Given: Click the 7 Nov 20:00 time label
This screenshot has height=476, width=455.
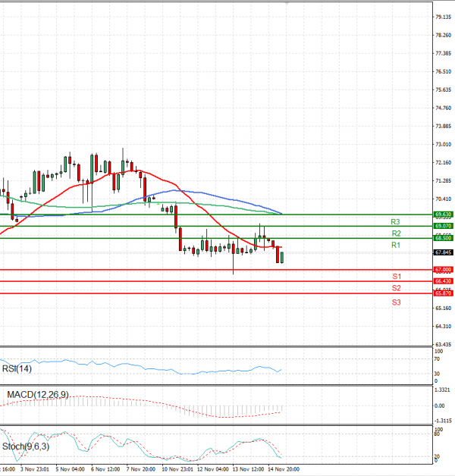Looking at the screenshot, I should click(141, 469).
